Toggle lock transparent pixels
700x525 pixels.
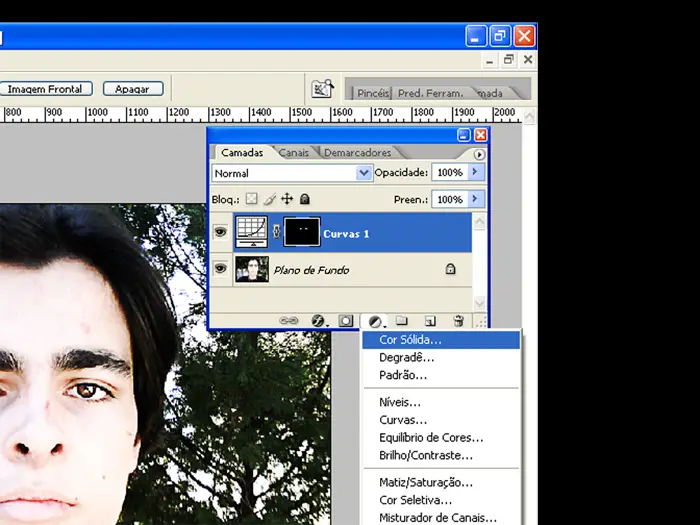[253, 199]
